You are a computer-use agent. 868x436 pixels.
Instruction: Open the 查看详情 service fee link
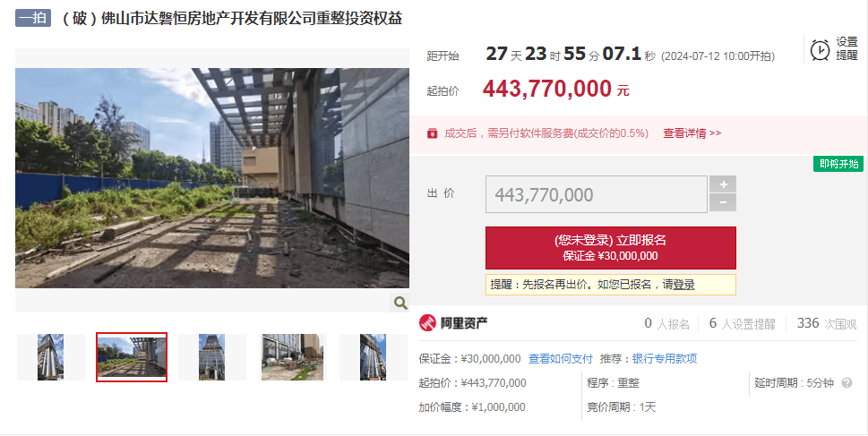point(692,133)
